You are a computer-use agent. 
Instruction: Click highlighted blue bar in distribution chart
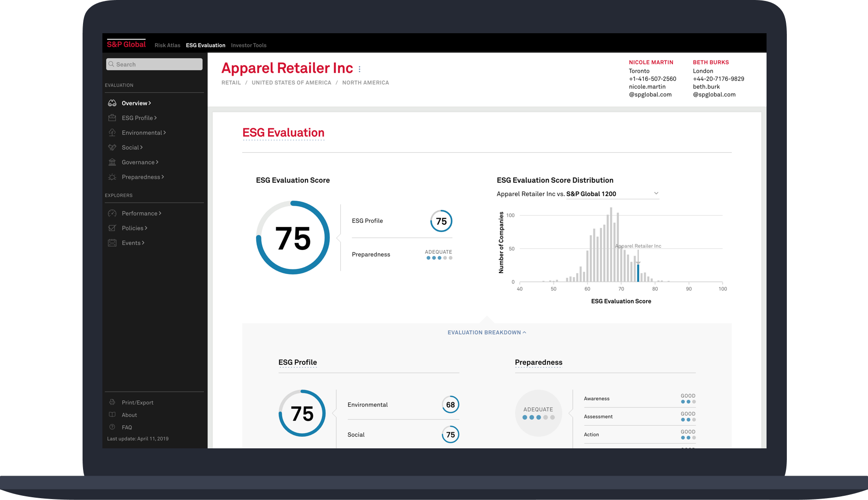coord(638,273)
